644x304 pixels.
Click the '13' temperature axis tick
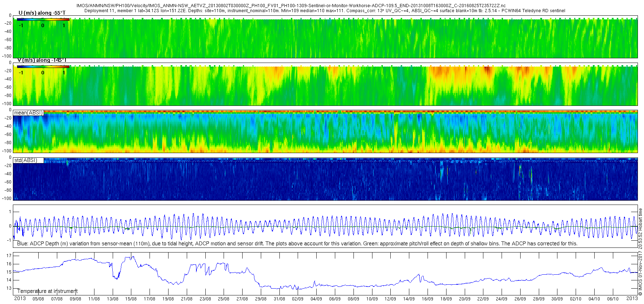click(x=9, y=288)
